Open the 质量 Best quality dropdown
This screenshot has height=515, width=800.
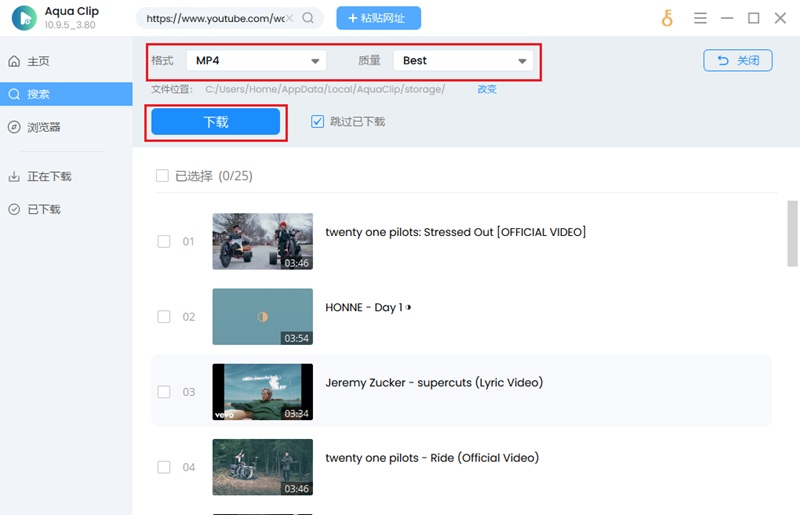[x=463, y=61]
